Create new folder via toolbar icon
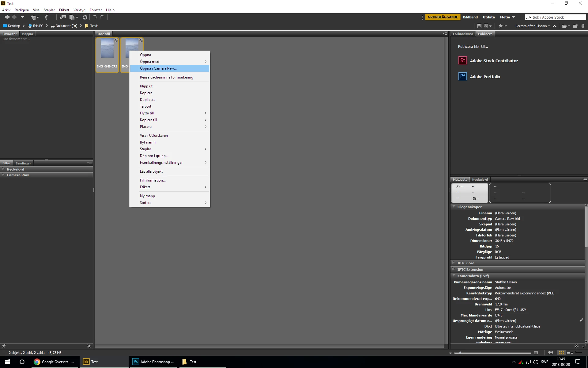588x368 pixels. [575, 26]
